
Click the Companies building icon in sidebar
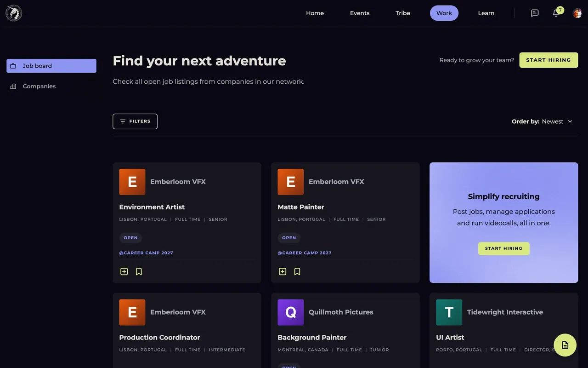click(13, 86)
